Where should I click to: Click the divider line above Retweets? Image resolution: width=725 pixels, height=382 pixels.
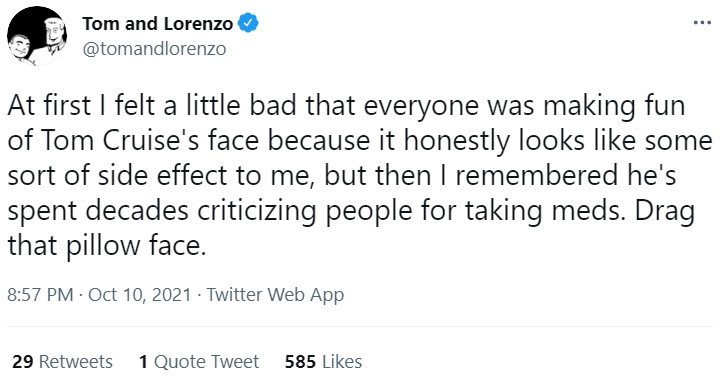point(360,327)
